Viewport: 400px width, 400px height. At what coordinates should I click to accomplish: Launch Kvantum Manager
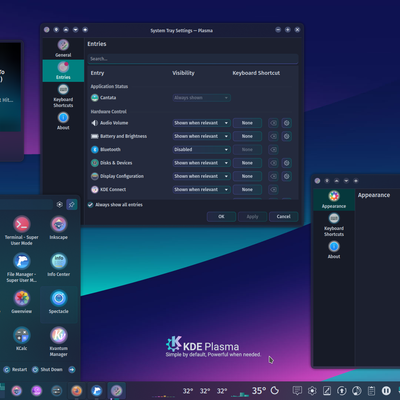coord(59,342)
